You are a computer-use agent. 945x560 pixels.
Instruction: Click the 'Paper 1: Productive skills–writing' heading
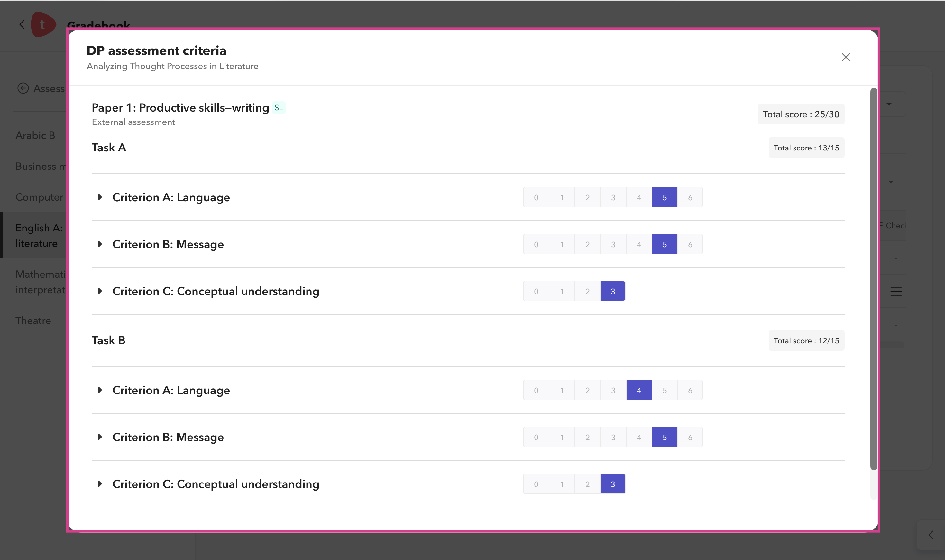click(180, 108)
